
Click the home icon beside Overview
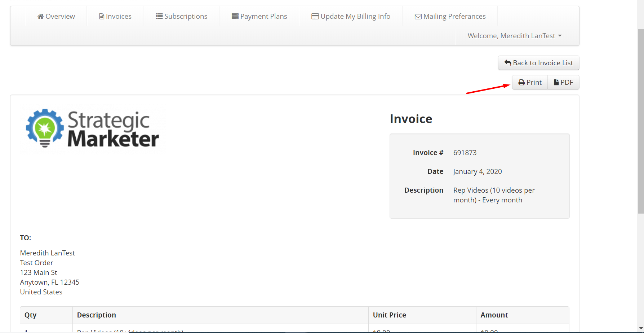(x=40, y=16)
